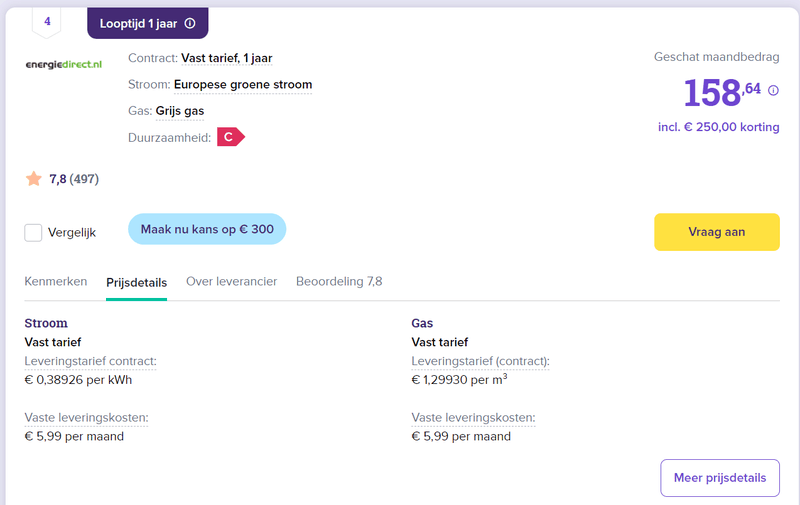The image size is (800, 505).
Task: Click the 158,64 monthly amount
Action: (722, 93)
